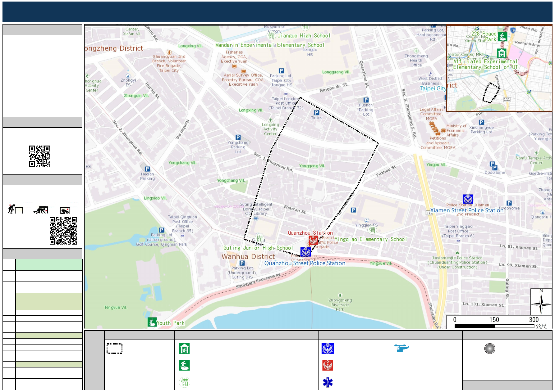Click the cover-under-table earthquake posture icon
Image resolution: width=555 pixels, height=392 pixels.
pos(41,210)
